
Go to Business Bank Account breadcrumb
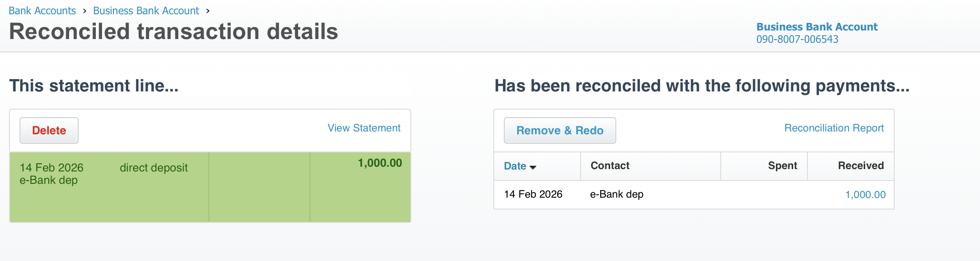tap(146, 11)
